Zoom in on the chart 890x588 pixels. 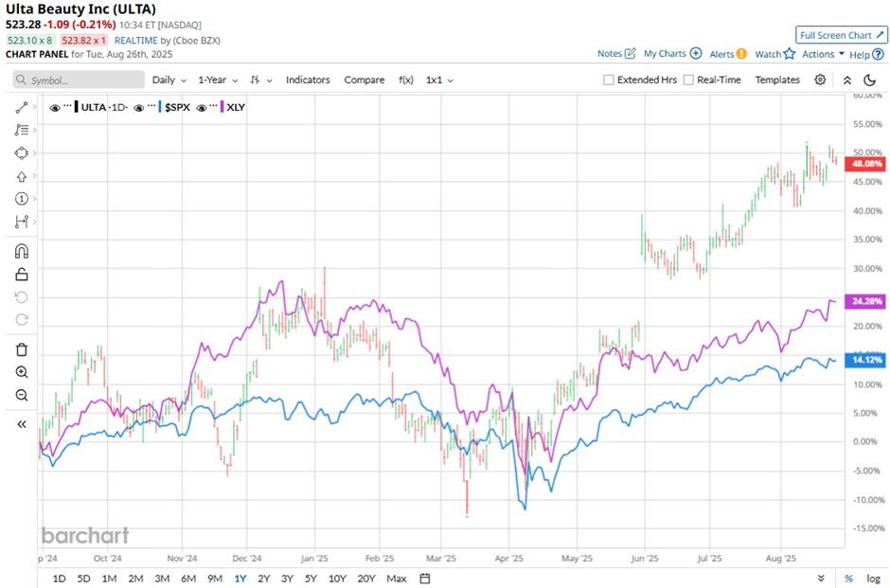pos(22,372)
